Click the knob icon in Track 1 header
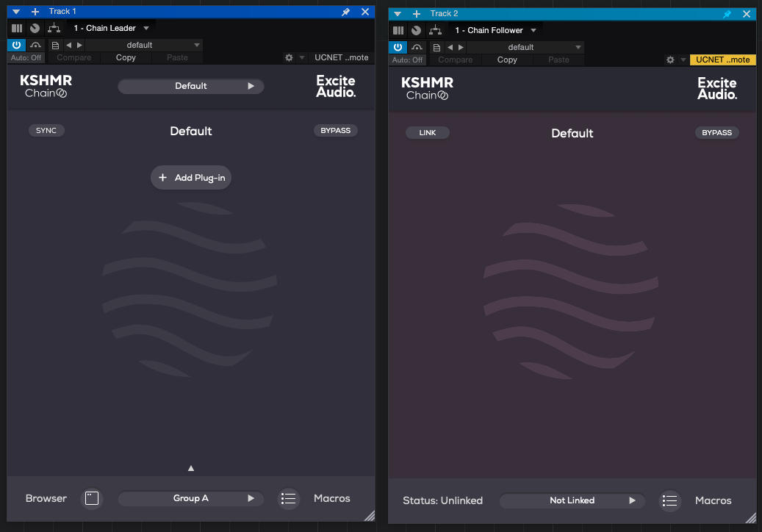762x532 pixels. [35, 28]
